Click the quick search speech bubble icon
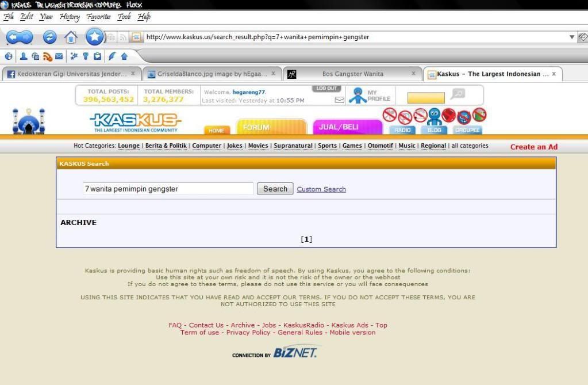 click(458, 94)
